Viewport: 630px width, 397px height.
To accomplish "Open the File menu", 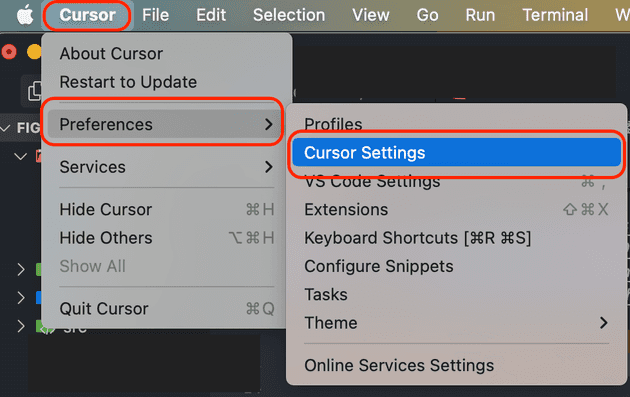I will pyautogui.click(x=155, y=15).
